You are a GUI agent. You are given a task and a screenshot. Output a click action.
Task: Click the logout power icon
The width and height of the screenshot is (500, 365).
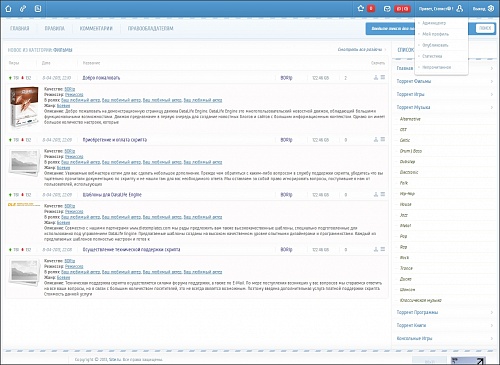[491, 9]
